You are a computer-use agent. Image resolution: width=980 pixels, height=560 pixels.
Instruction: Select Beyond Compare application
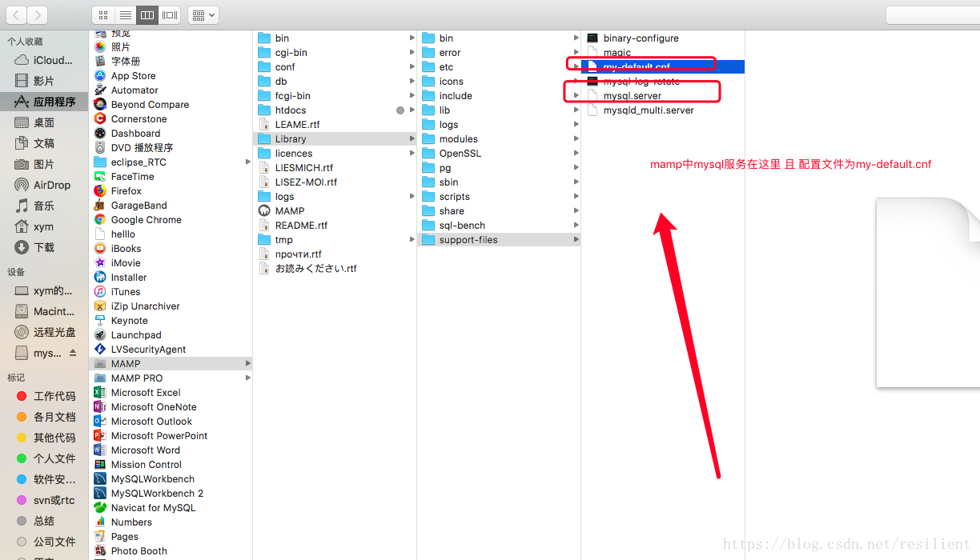171,105
